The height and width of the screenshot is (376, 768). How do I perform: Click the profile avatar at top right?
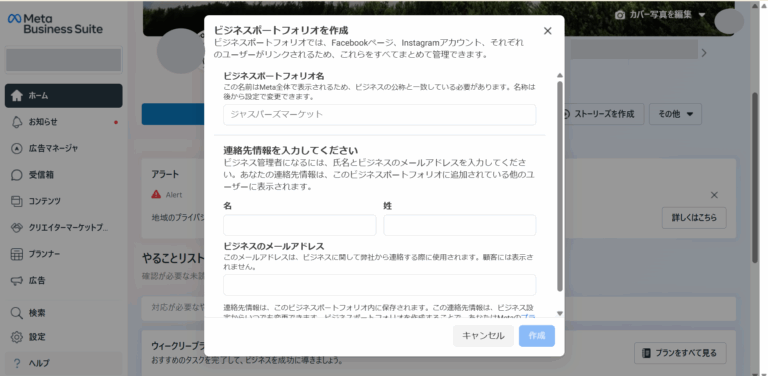pos(729,21)
